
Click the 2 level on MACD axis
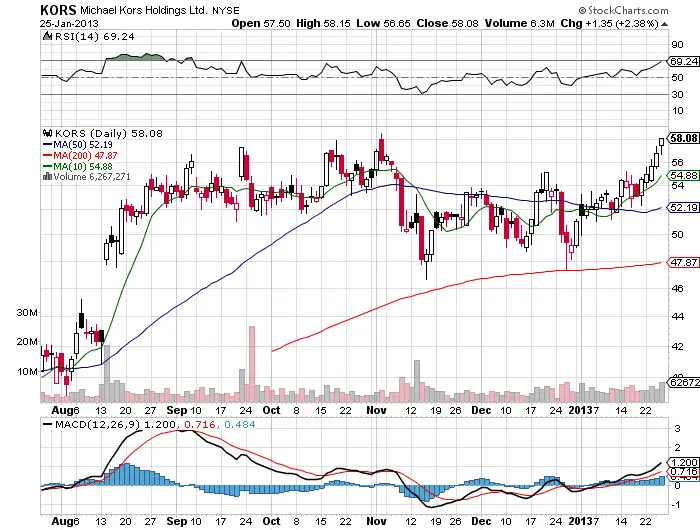point(677,447)
